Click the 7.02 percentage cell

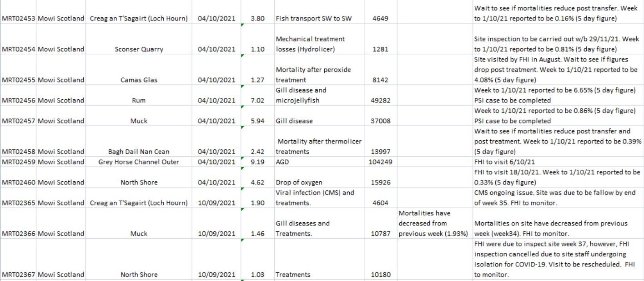[x=257, y=100]
